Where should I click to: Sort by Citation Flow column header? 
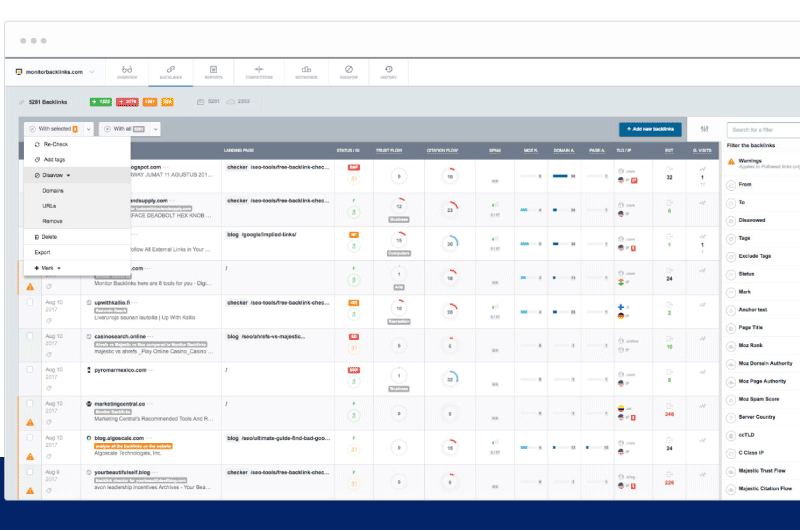[x=442, y=150]
